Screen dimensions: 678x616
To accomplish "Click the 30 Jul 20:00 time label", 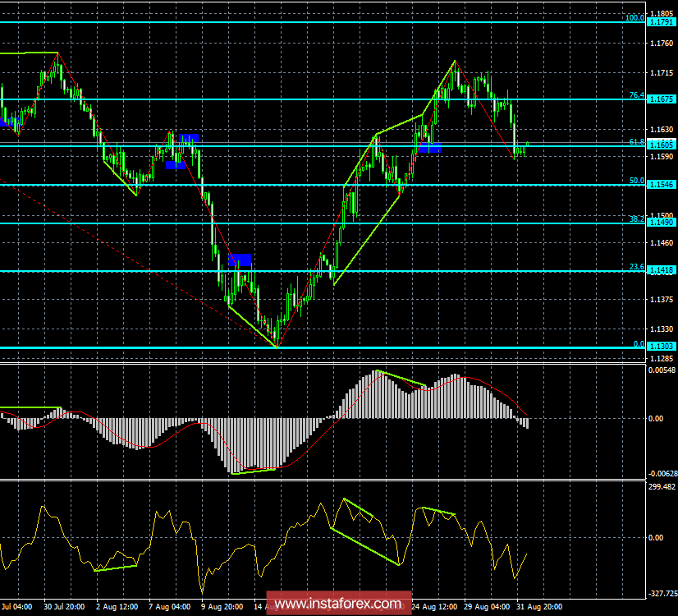I will coord(65,607).
